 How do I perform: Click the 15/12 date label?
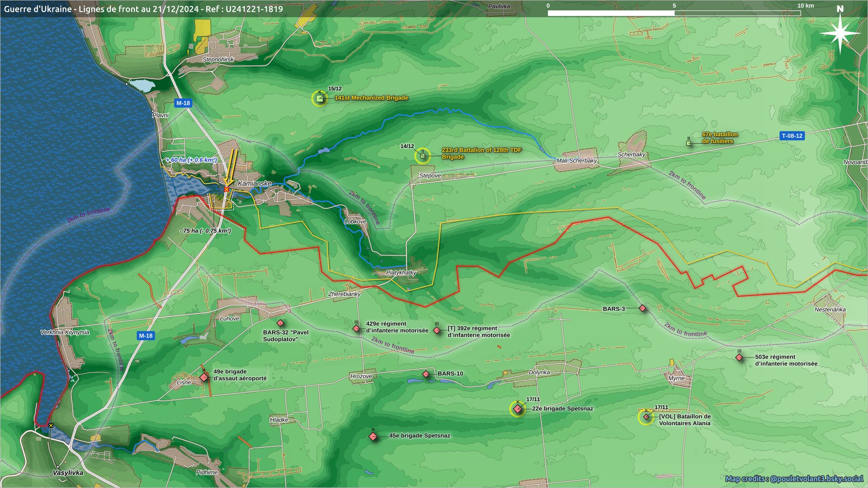pos(335,89)
